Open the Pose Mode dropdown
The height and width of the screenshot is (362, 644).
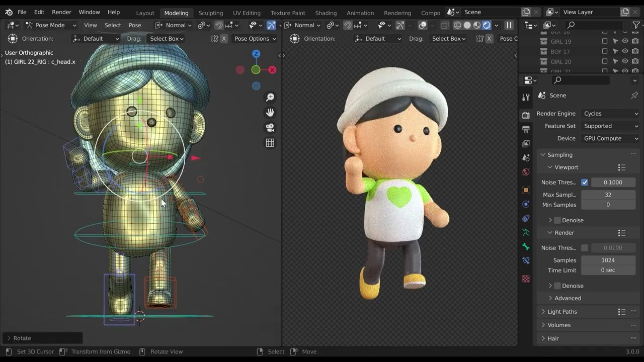point(51,25)
